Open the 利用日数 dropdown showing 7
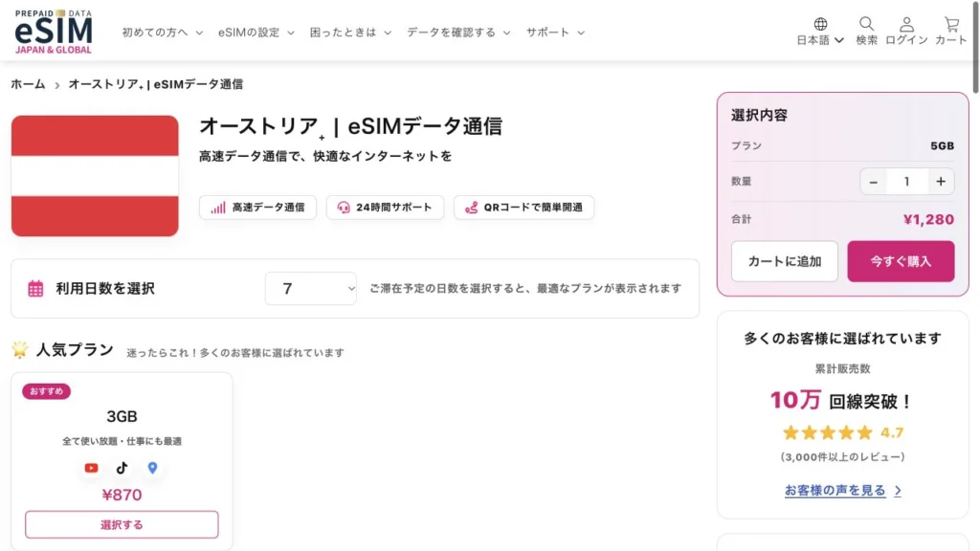Viewport: 980px width, 551px height. pyautogui.click(x=311, y=289)
